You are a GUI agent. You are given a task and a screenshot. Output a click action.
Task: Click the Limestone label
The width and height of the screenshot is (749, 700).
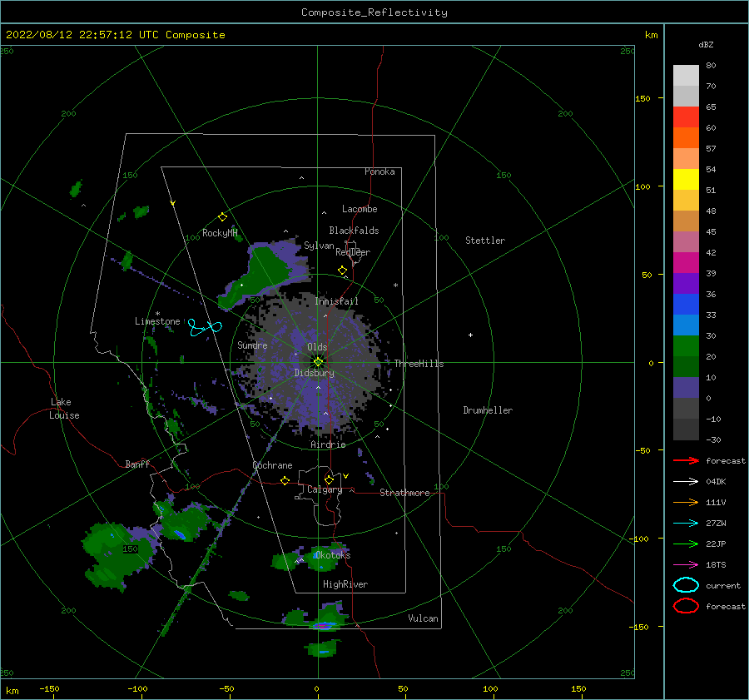pyautogui.click(x=157, y=321)
